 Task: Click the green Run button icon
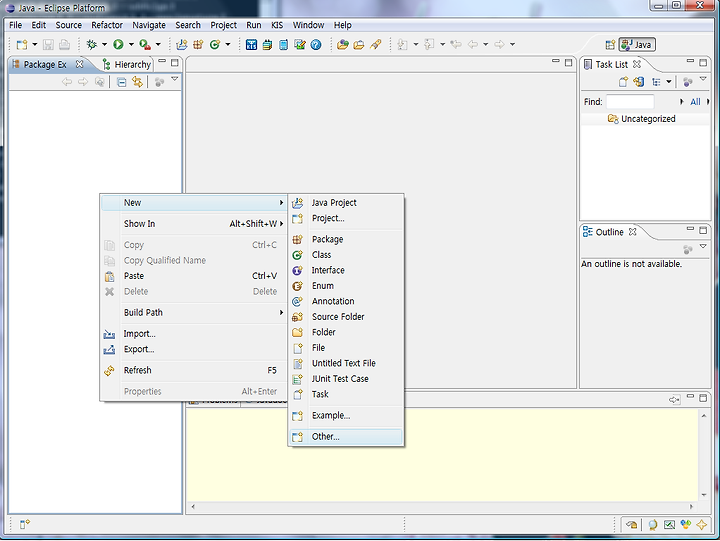pos(118,45)
